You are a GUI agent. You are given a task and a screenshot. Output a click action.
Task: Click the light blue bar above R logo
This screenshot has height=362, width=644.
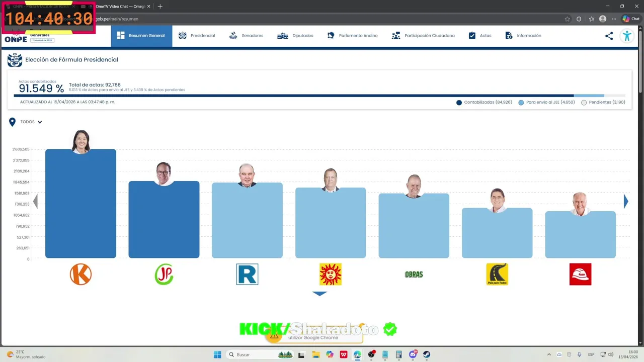point(247,220)
